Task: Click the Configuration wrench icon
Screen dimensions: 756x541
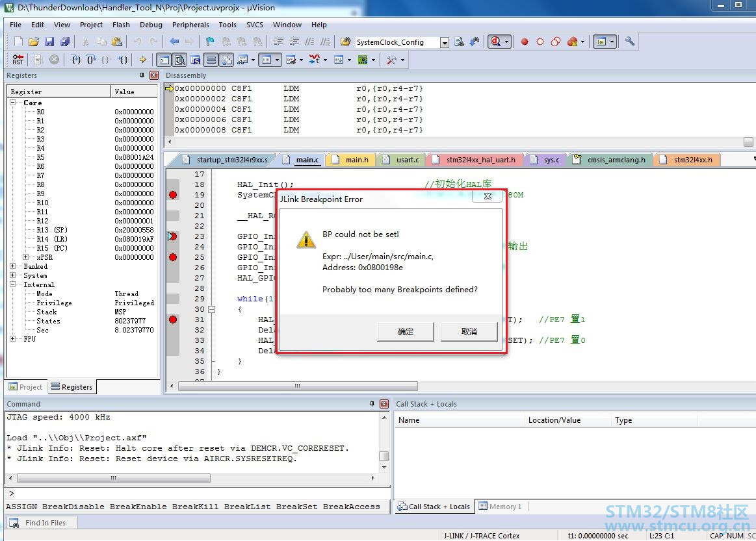Action: pos(630,42)
